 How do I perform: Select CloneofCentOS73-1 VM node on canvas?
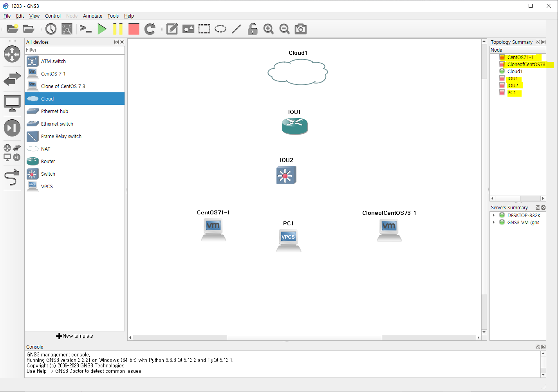click(x=389, y=230)
